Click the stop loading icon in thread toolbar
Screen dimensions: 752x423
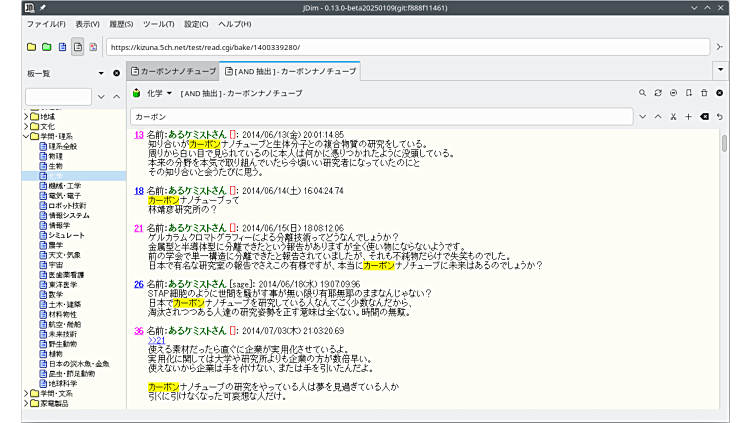pos(673,93)
